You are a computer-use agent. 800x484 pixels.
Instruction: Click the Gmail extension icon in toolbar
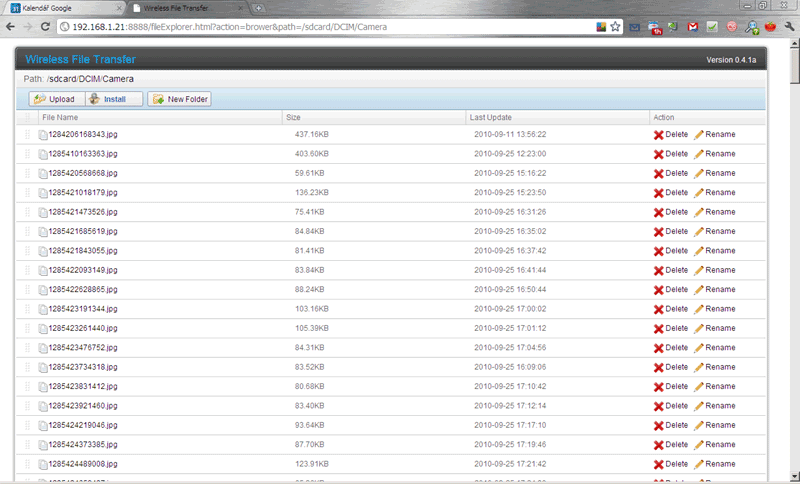point(693,27)
